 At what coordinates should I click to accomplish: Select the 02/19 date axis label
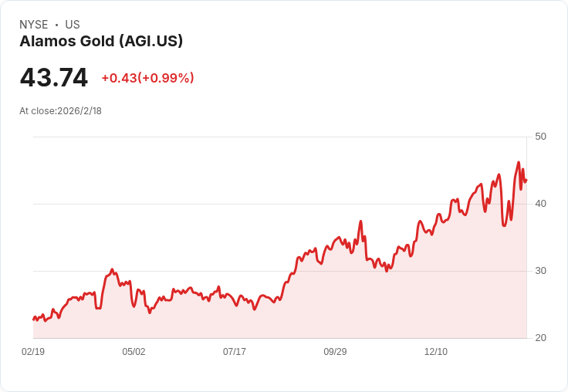point(33,351)
